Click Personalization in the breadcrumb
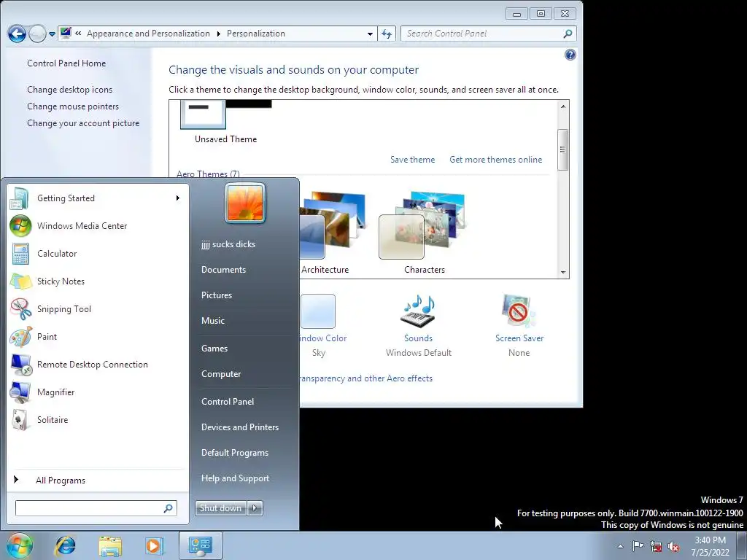Screen dimensions: 747x560 [x=256, y=34]
